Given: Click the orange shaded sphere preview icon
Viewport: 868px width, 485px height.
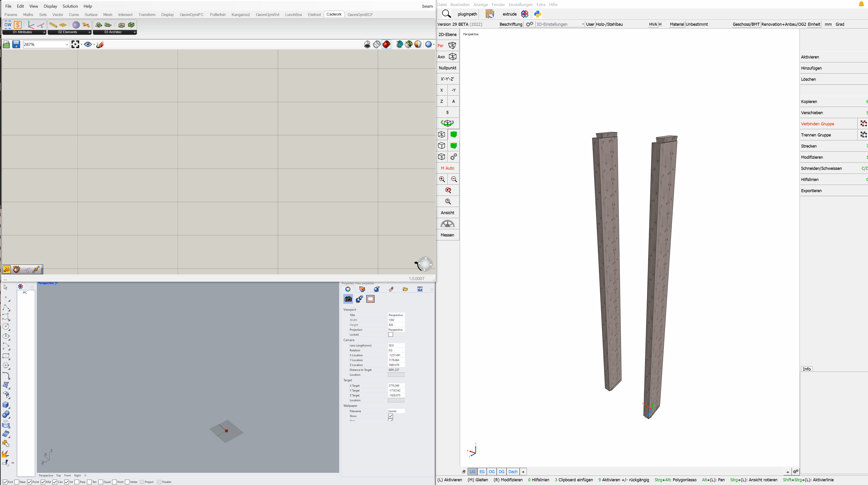Looking at the screenshot, I should tap(418, 45).
